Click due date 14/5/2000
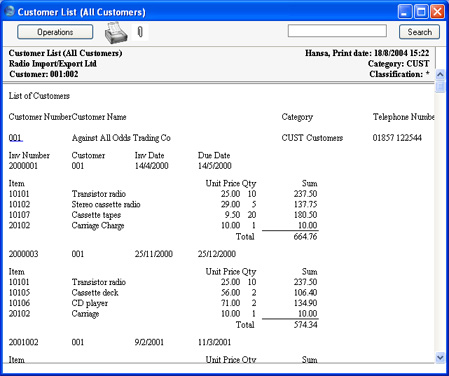The width and height of the screenshot is (449, 376). click(215, 166)
